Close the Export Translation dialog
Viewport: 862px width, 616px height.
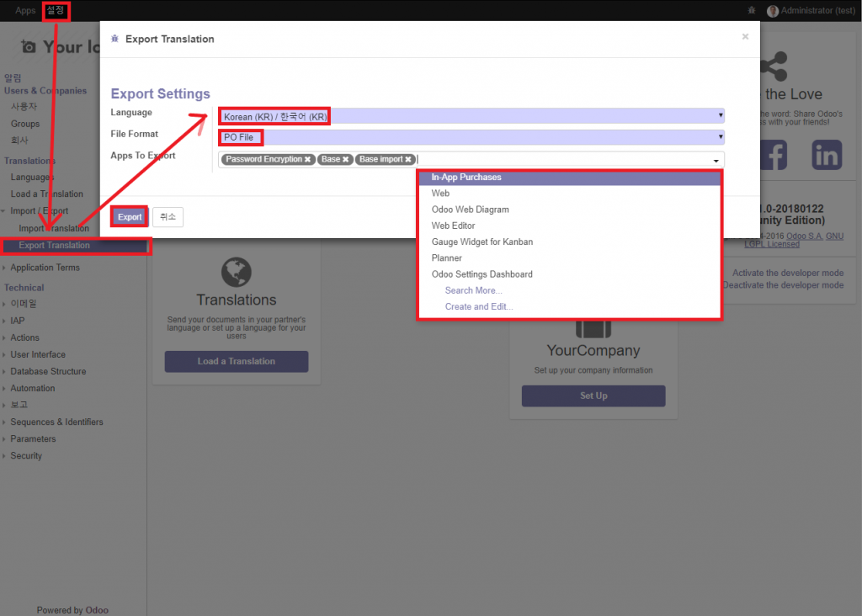click(x=745, y=36)
